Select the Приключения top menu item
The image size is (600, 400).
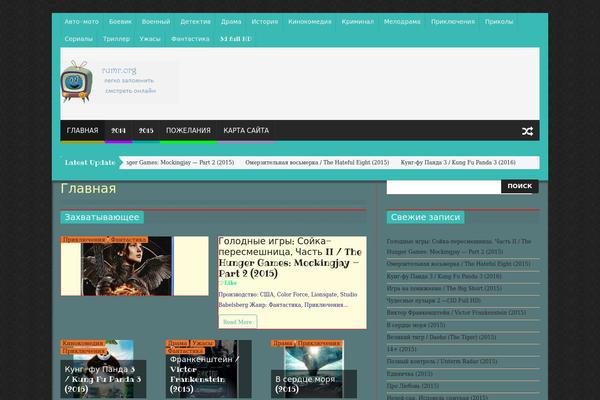(x=453, y=22)
